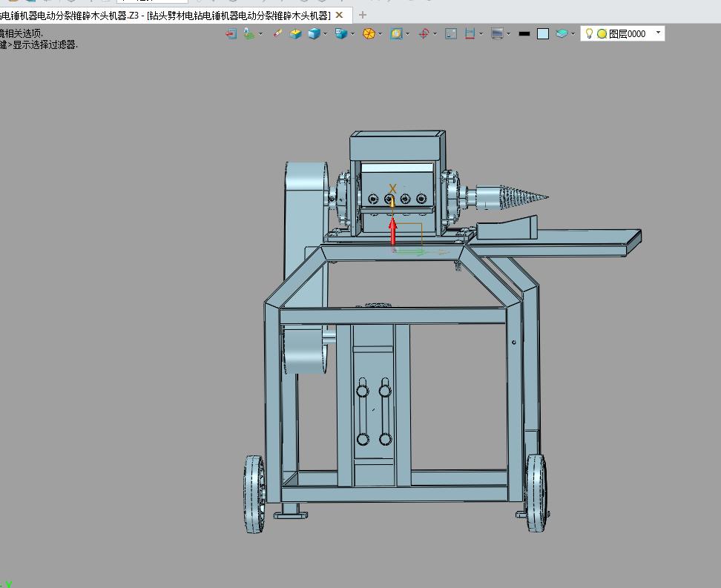Click the green filter tool icon
Screen dimensions: 721x588
tap(248, 33)
